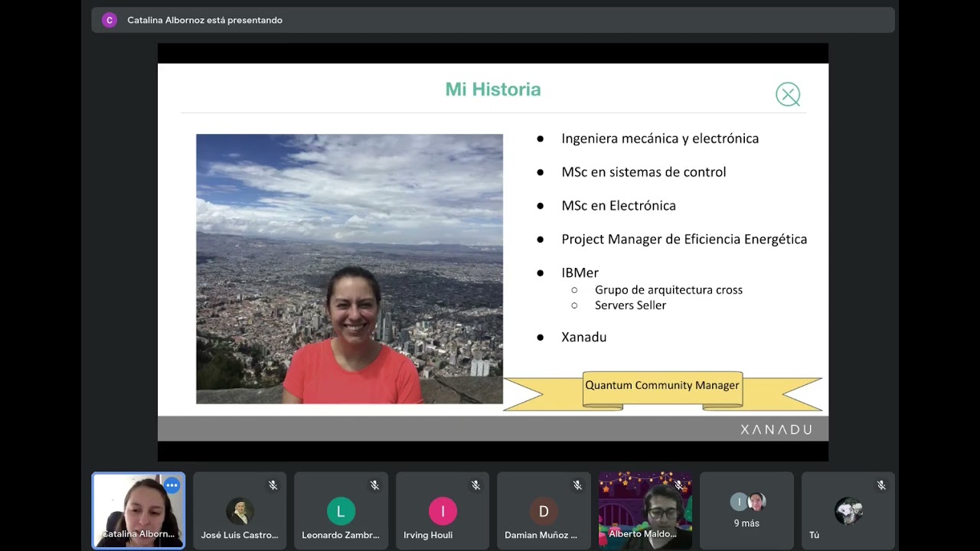Select Catalina Albornoz's video tile
This screenshot has width=980, height=551.
[139, 510]
